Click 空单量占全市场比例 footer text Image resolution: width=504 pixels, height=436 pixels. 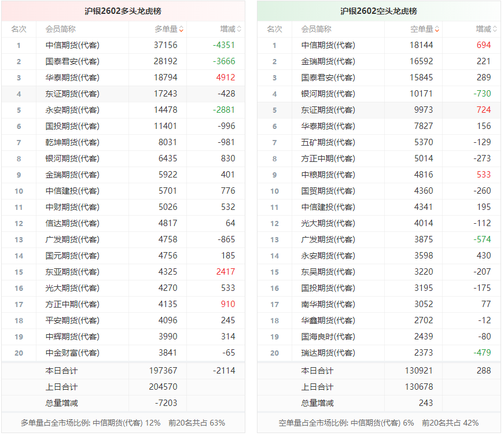coord(378,423)
